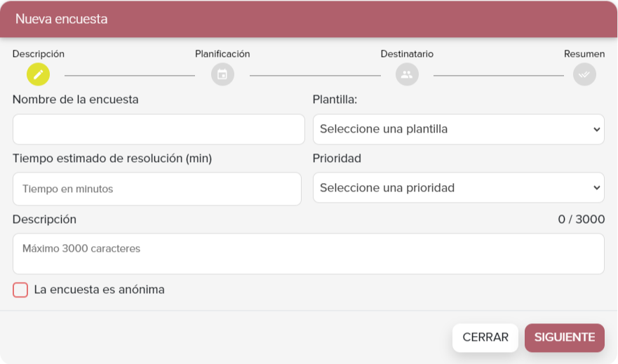The width and height of the screenshot is (618, 364).
Task: Click the SIGUIENTE button
Action: (565, 337)
